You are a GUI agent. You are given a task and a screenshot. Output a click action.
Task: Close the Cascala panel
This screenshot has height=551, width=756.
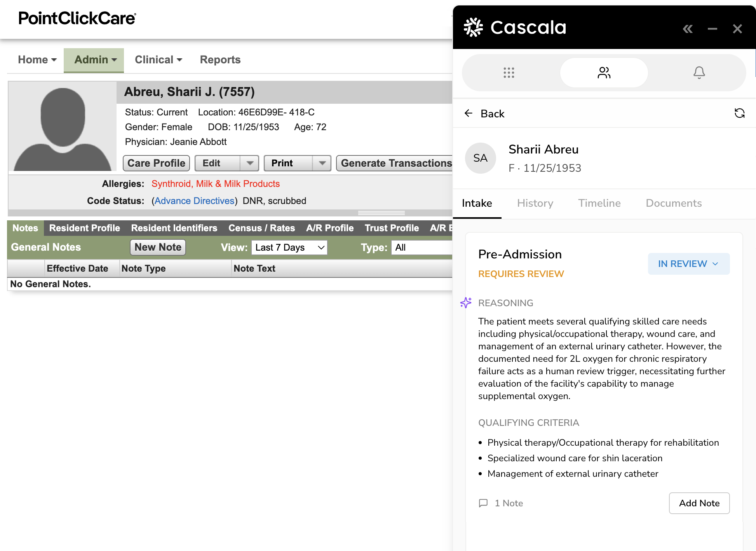737,29
